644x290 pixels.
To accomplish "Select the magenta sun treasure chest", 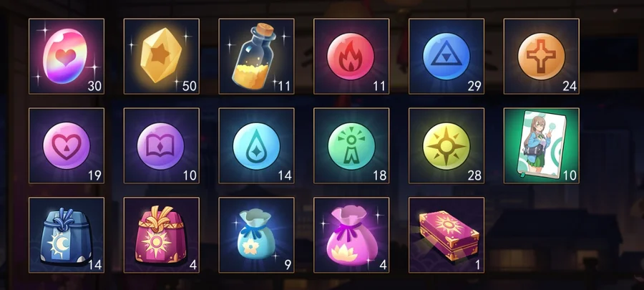I will 447,235.
